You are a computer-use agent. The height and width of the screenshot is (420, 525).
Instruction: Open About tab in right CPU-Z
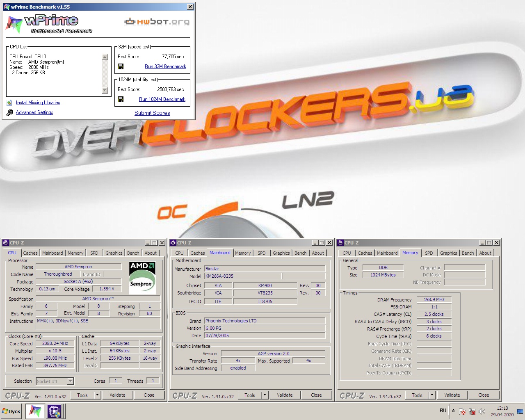485,253
